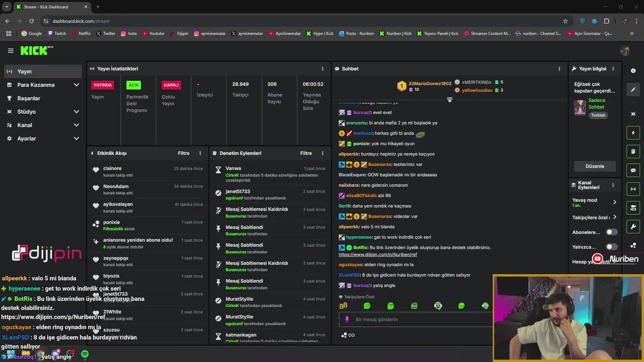Insert the BB emote
This screenshot has height=362, width=644.
[343, 306]
